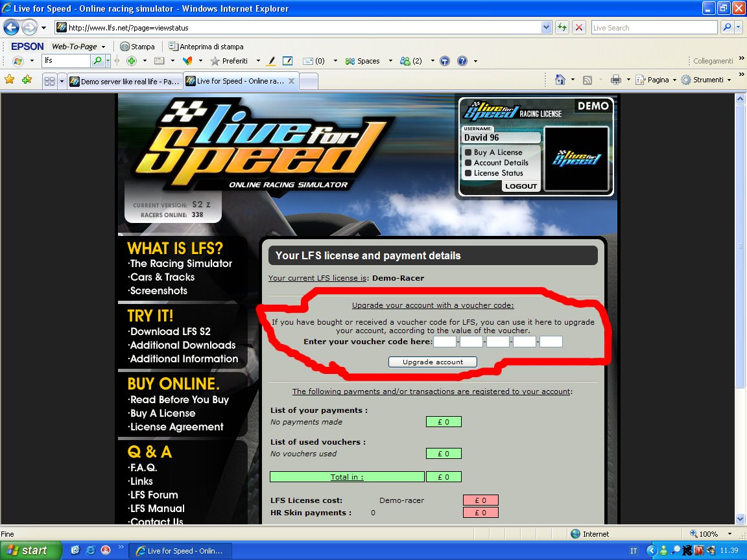Screen dimensions: 747x560
Task: Add to favorites with the star-plus icon
Action: pyautogui.click(x=27, y=80)
